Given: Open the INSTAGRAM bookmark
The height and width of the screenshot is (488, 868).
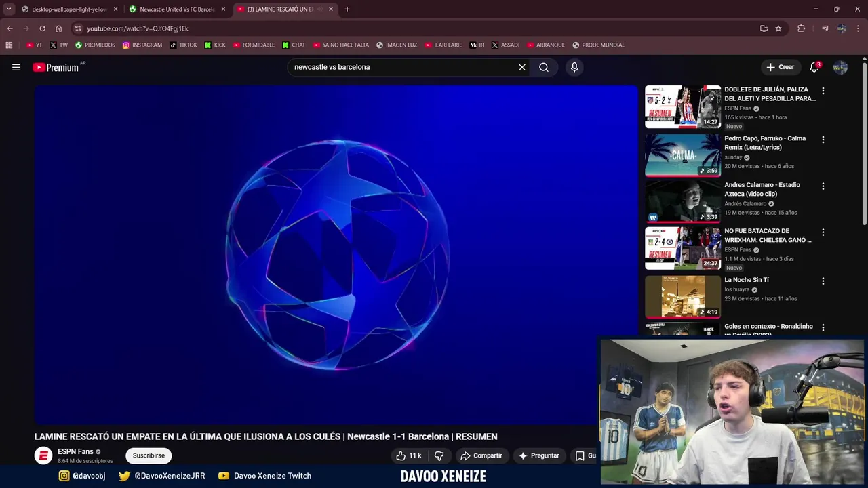Looking at the screenshot, I should pos(142,45).
